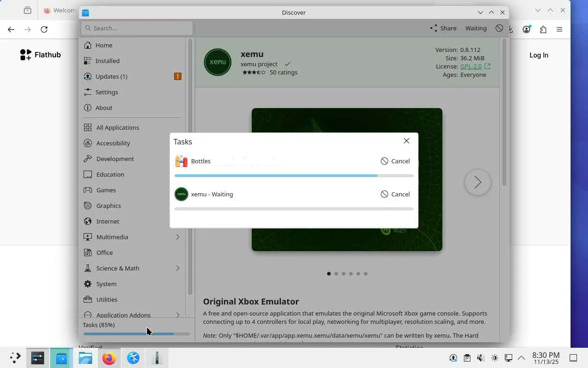Click the Share button in Discover toolbar
Screen dimensions: 588x368
coord(443,28)
